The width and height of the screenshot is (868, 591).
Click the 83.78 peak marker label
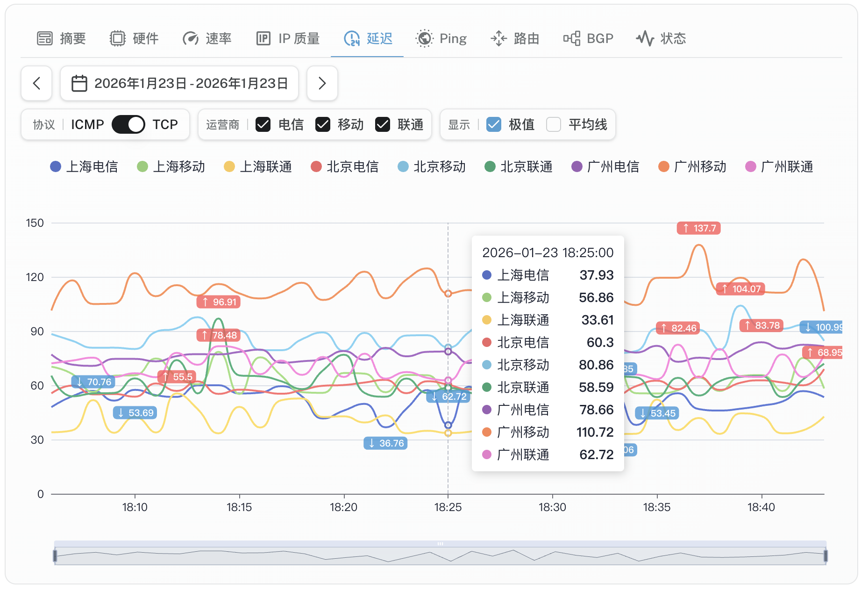pos(761,325)
